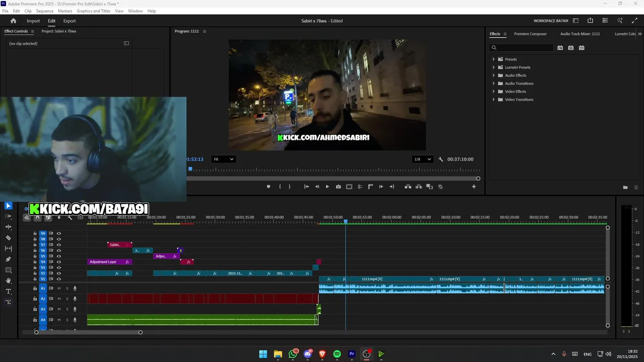Filter by Accelerated Effects
Viewport: 644px width, 362px height.
[560, 48]
